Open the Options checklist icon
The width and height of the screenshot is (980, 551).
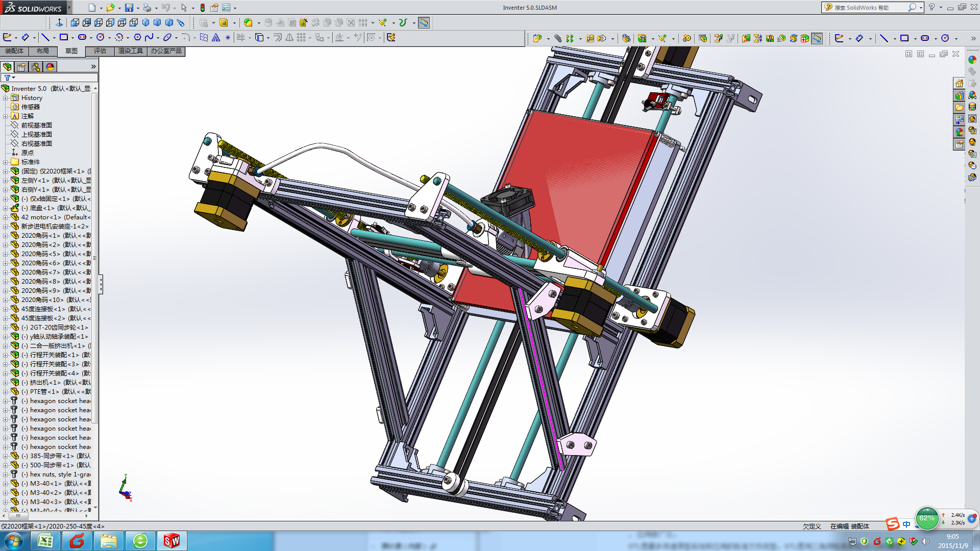(226, 8)
